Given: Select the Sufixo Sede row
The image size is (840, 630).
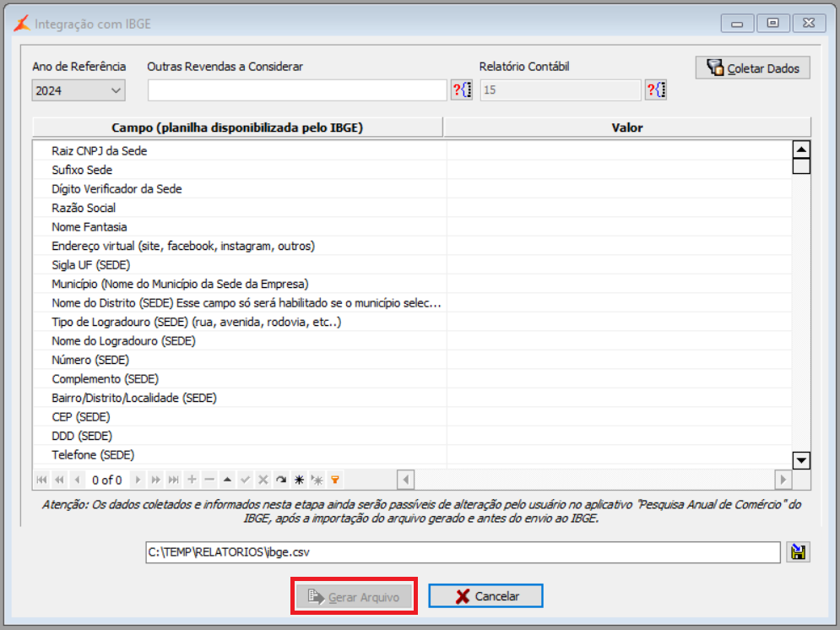Looking at the screenshot, I should [x=412, y=170].
